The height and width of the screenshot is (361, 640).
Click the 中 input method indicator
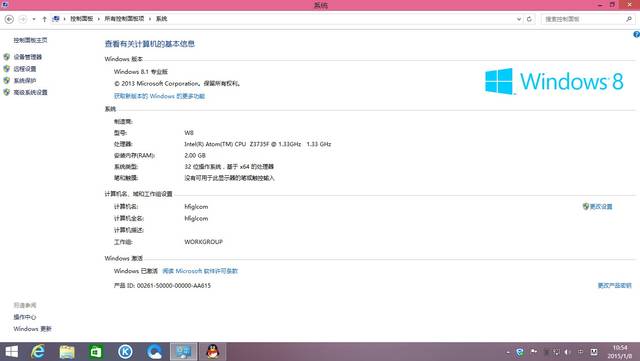(580, 352)
